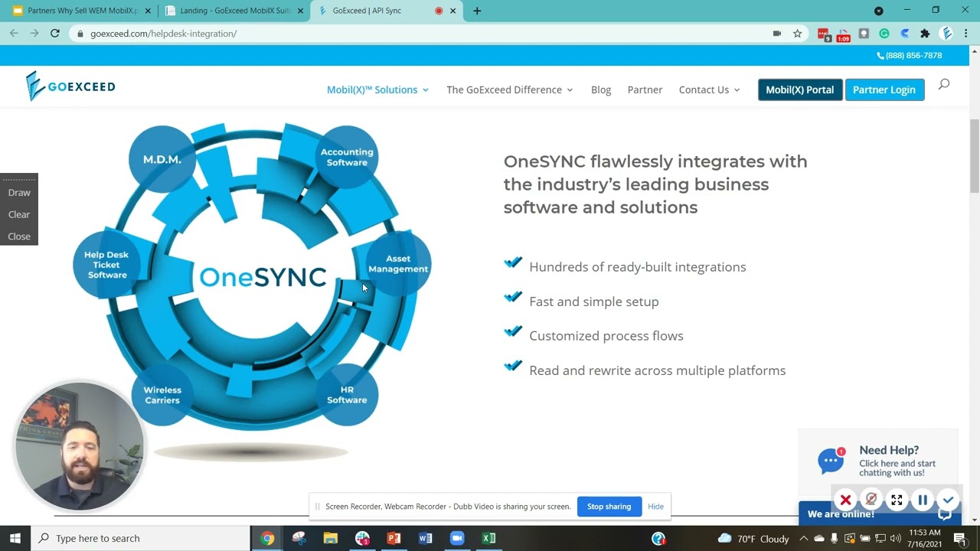This screenshot has width=980, height=551.
Task: Click the address bar URL
Action: 163,34
